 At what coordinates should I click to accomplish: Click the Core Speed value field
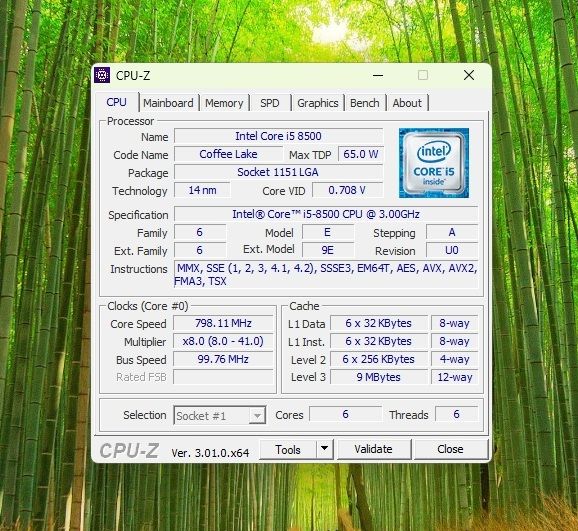pyautogui.click(x=223, y=323)
